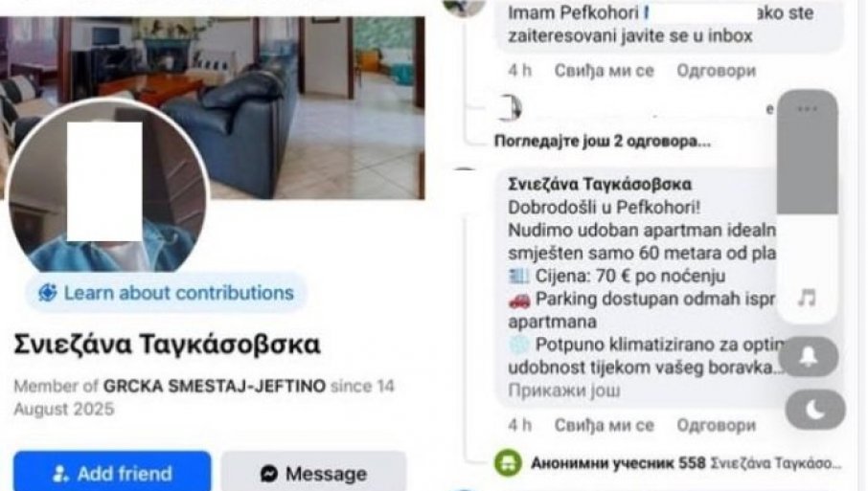
Task: Open the circular profile picture
Action: coord(108,187)
